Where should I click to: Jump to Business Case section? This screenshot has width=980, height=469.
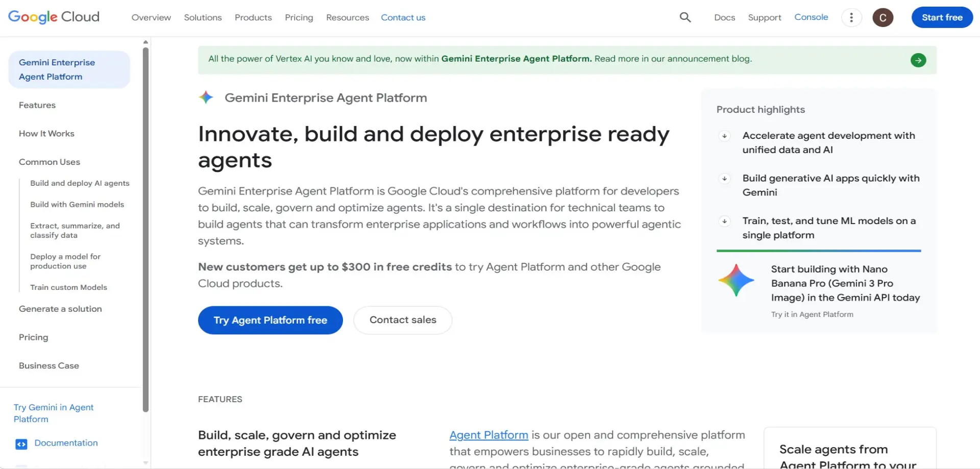tap(49, 366)
